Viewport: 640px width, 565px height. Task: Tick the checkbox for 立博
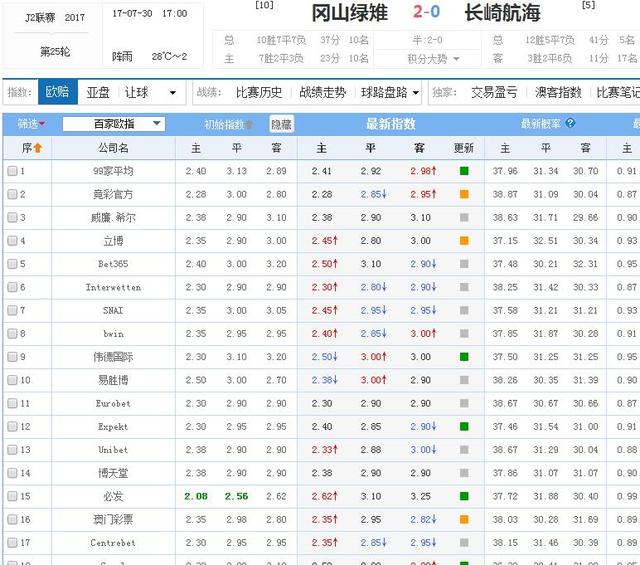point(12,241)
